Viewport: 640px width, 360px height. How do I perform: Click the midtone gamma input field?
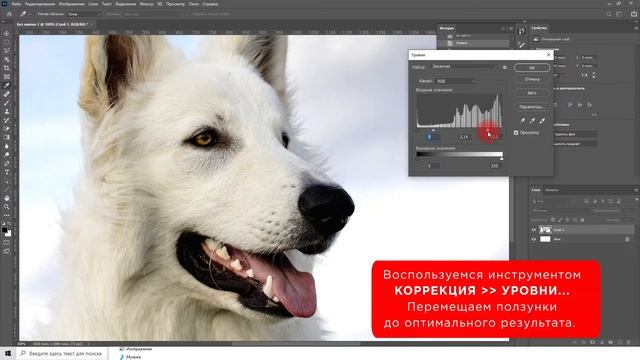pos(464,137)
